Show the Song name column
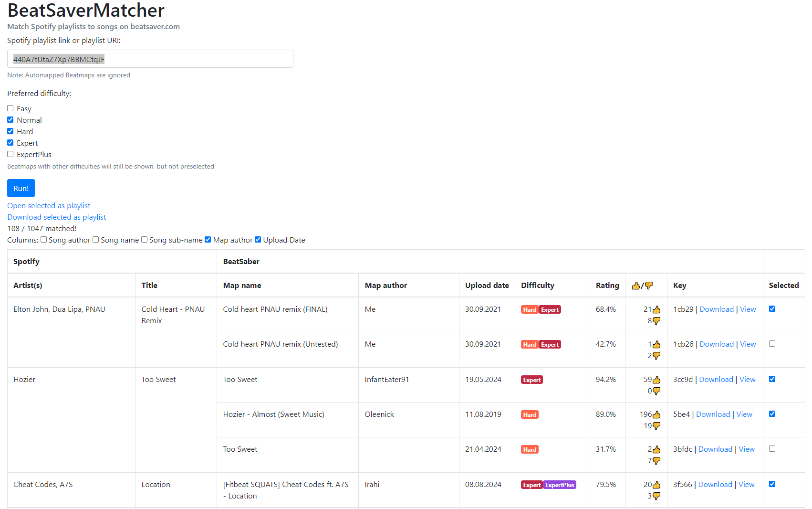 pyautogui.click(x=95, y=240)
